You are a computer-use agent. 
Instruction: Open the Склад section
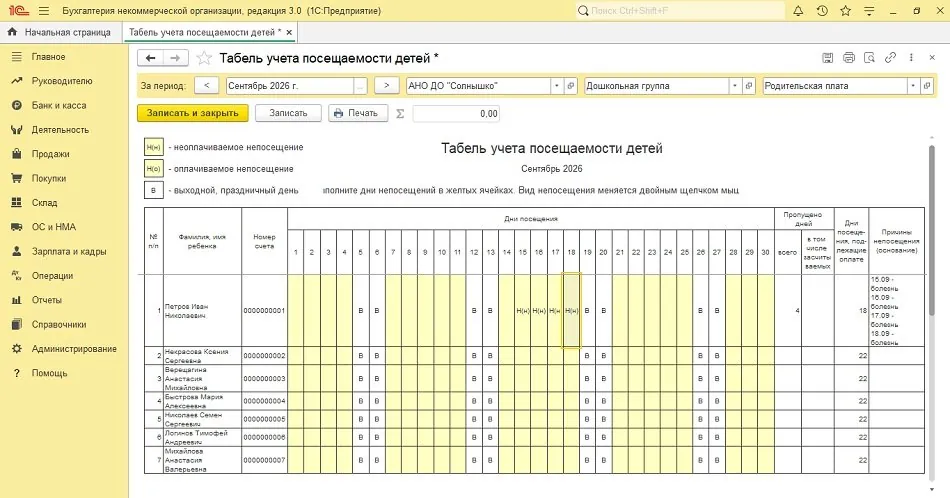pyautogui.click(x=44, y=202)
